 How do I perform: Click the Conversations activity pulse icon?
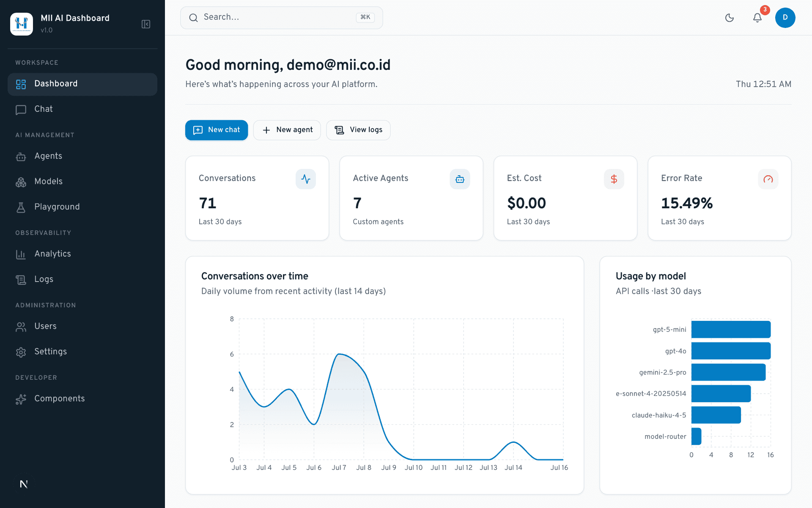(306, 179)
